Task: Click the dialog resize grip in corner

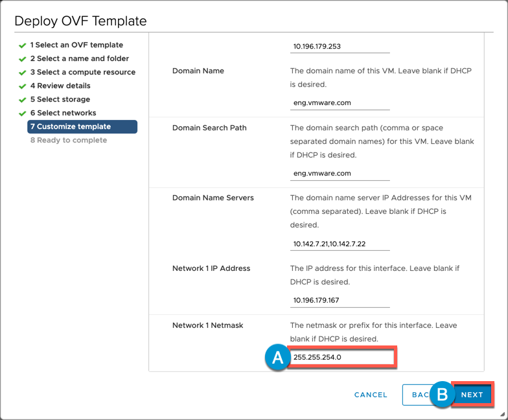Action: (503, 414)
